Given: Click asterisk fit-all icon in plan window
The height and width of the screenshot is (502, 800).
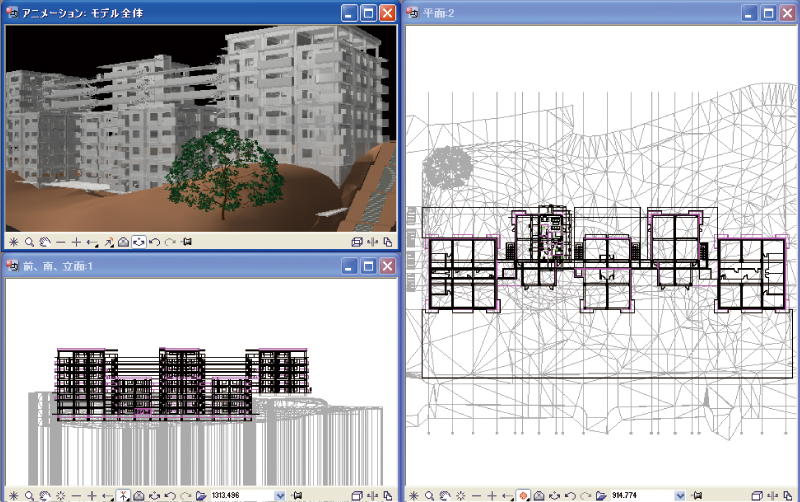Looking at the screenshot, I should coord(413,495).
